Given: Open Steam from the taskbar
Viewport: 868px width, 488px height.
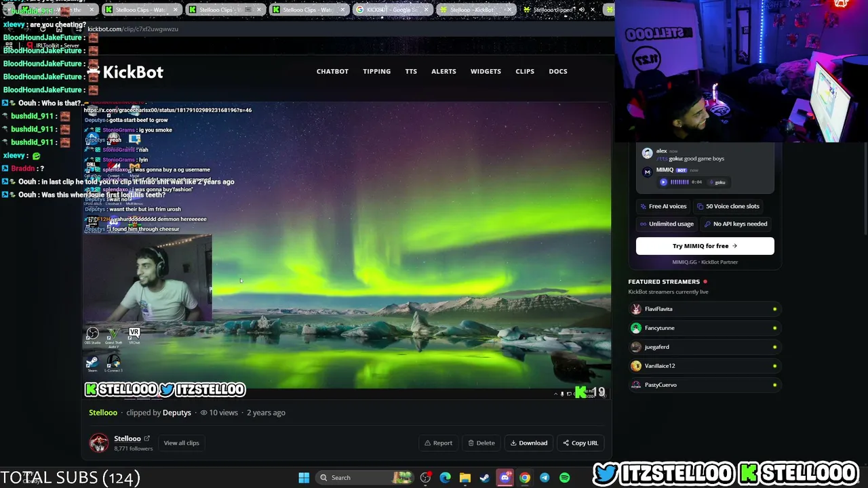Looking at the screenshot, I should coord(485,478).
